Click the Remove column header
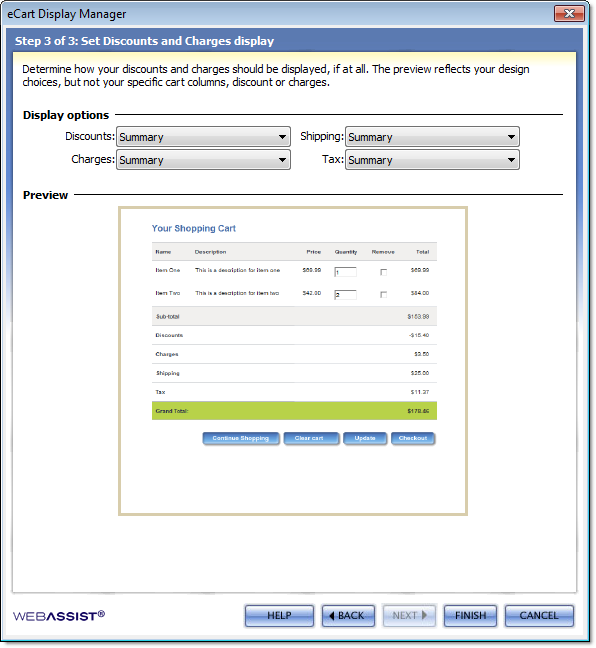 pos(383,252)
